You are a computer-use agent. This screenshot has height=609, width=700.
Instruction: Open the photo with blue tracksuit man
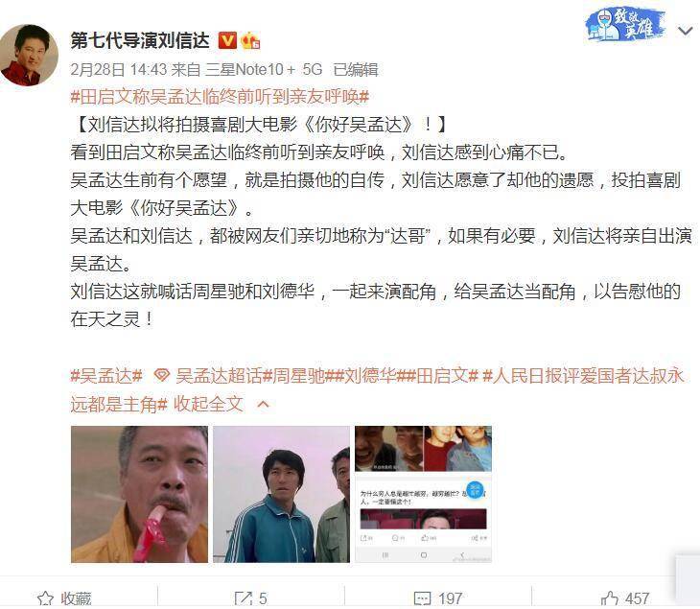coord(281,494)
